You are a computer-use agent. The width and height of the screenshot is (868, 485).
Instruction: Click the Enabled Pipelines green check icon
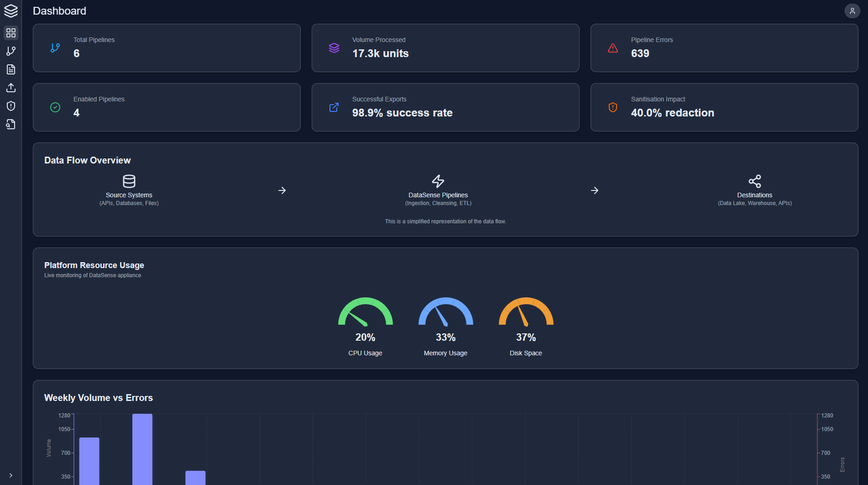pyautogui.click(x=55, y=107)
